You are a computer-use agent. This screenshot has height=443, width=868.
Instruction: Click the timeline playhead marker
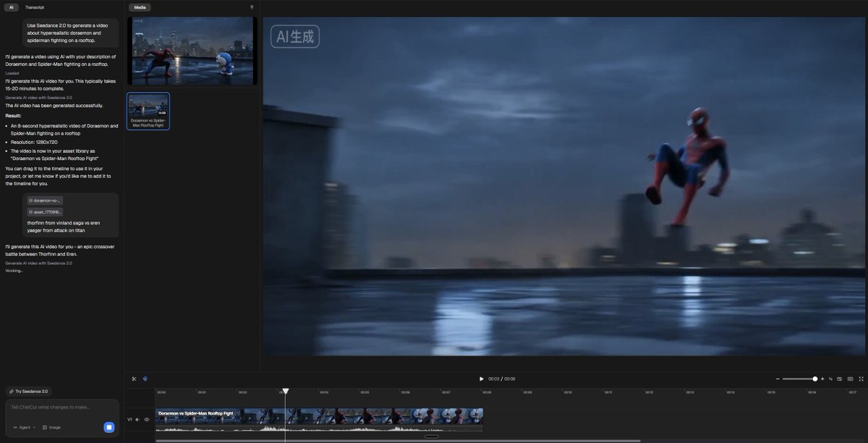(285, 392)
